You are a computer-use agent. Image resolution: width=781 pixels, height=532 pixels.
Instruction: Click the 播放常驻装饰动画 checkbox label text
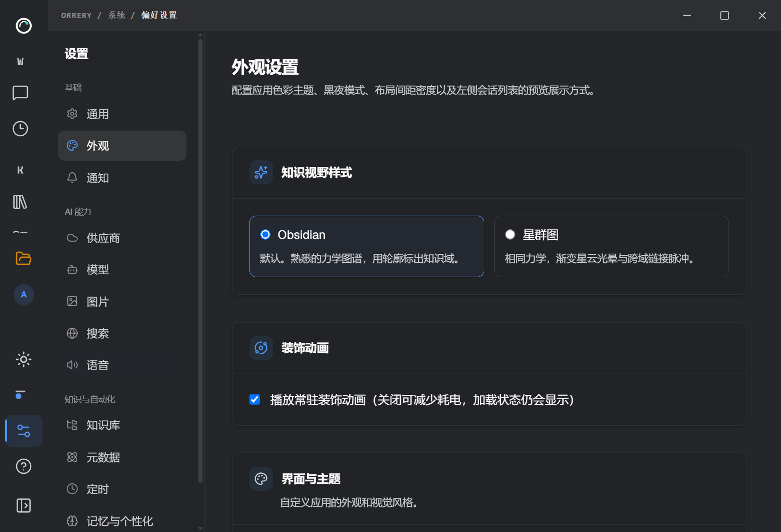422,400
